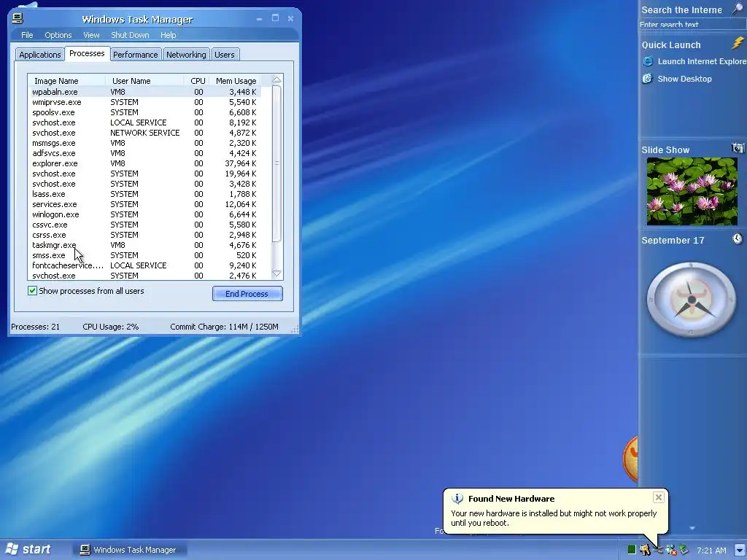Select the wmiprvse.exe process row

146,102
